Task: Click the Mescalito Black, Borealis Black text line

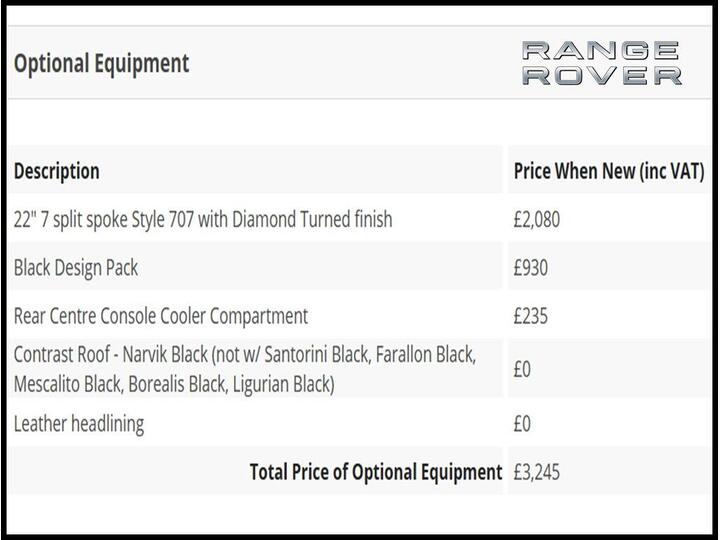Action: 174,384
